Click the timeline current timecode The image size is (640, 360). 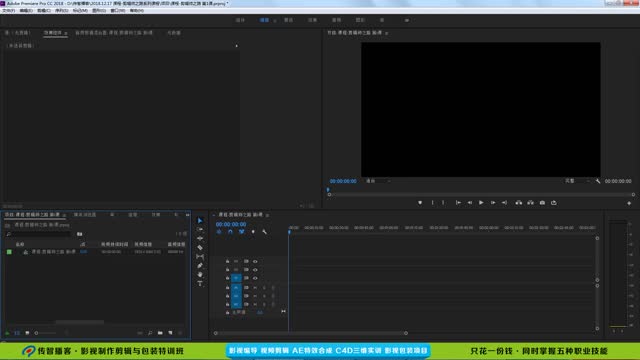(x=231, y=224)
